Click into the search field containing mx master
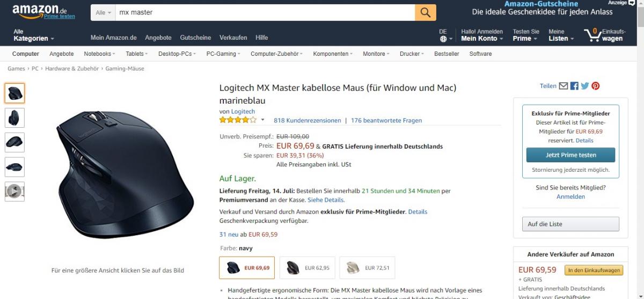The height and width of the screenshot is (299, 644). click(x=266, y=12)
